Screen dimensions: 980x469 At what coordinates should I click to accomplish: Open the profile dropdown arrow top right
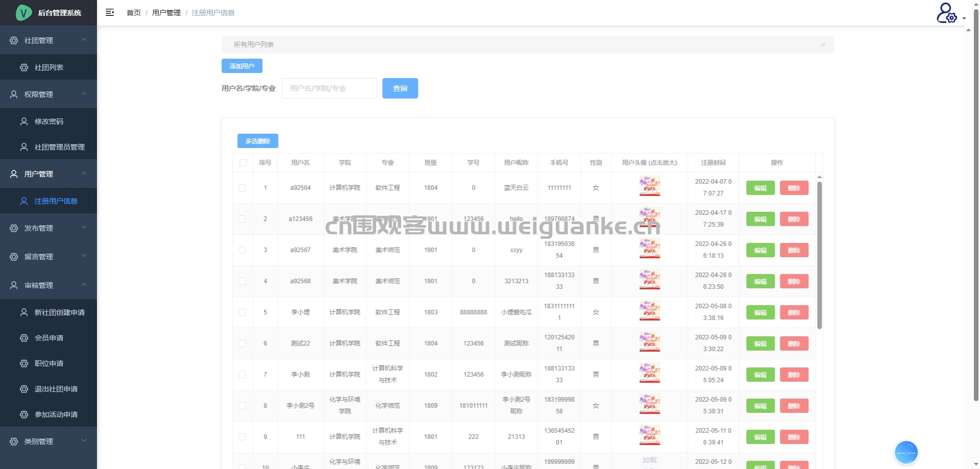coord(965,18)
